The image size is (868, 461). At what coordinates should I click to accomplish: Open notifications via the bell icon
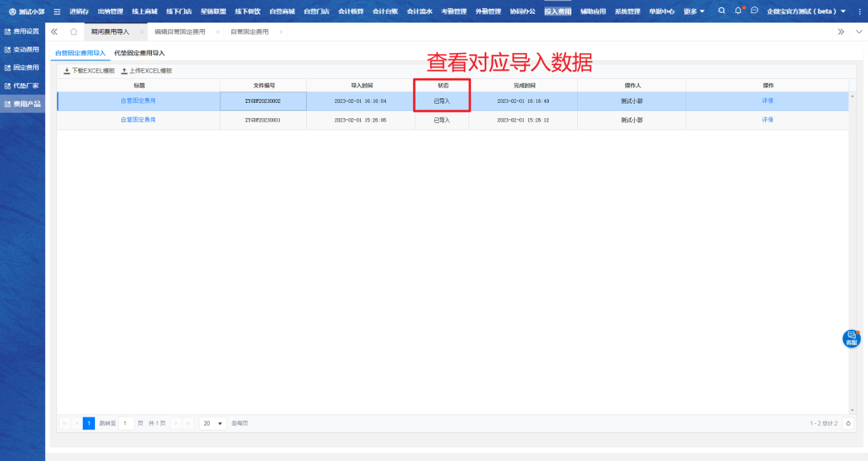click(738, 11)
